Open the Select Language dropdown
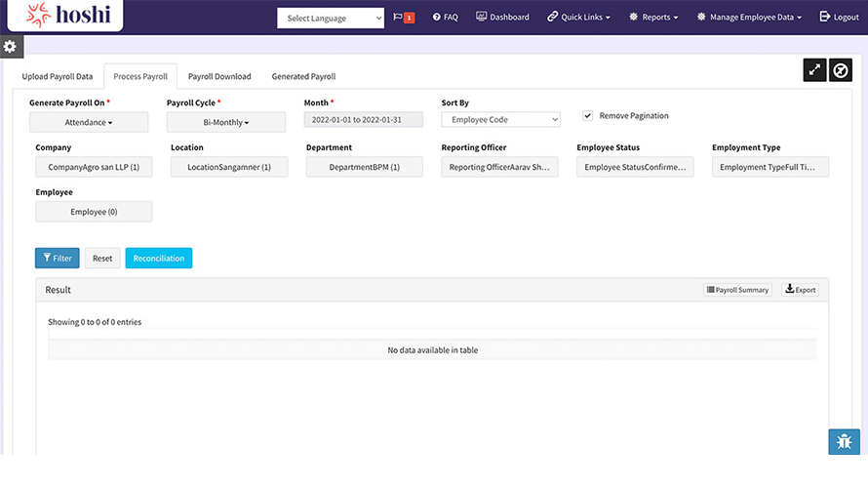The width and height of the screenshot is (868, 488). pos(331,19)
